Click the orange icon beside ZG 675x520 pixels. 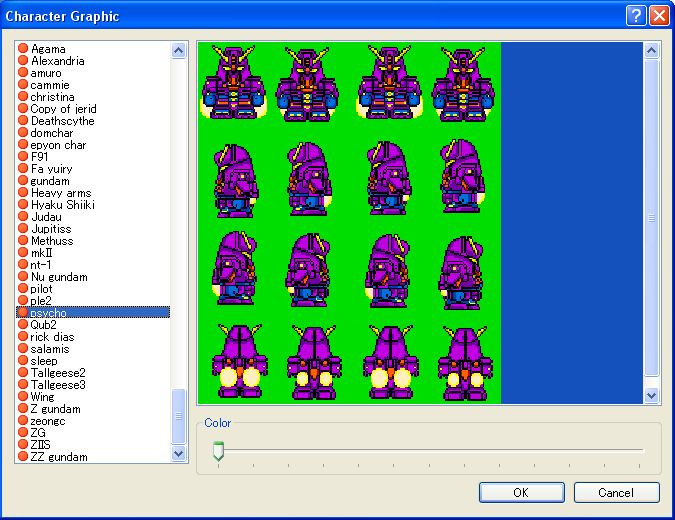click(23, 432)
